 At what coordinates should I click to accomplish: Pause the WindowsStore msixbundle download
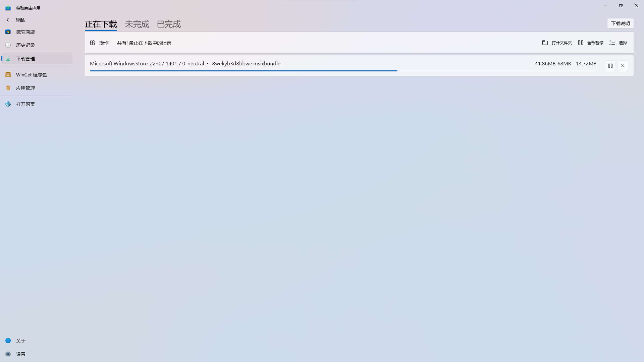(x=610, y=65)
